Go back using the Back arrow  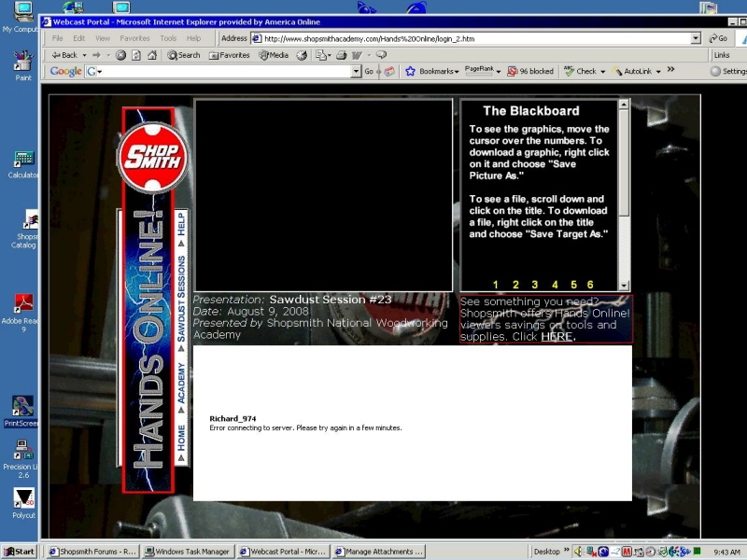[64, 55]
